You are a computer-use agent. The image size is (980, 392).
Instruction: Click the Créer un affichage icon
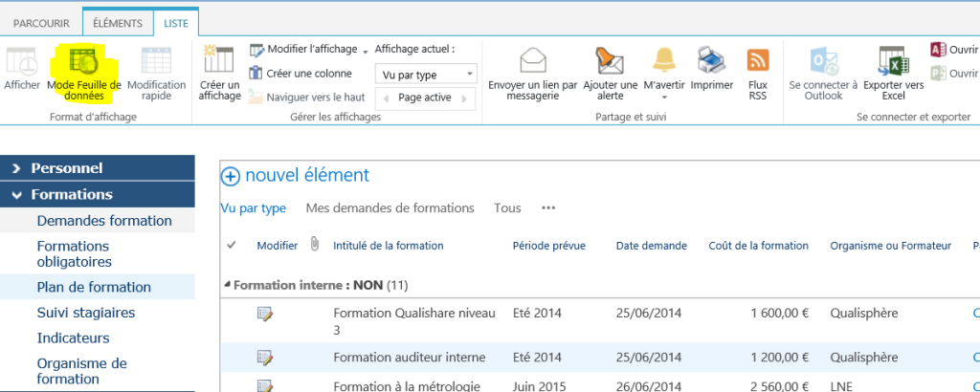click(x=219, y=60)
